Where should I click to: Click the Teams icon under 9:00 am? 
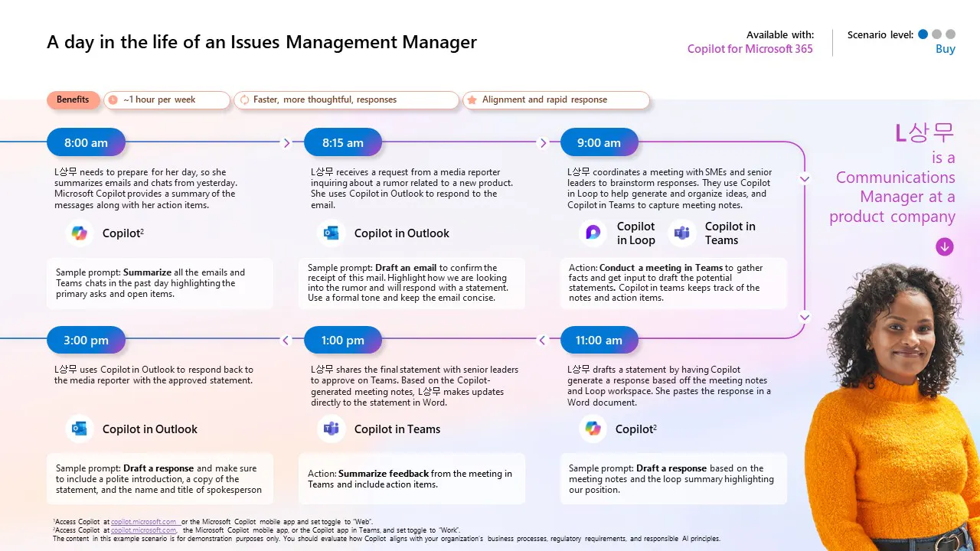pyautogui.click(x=681, y=233)
